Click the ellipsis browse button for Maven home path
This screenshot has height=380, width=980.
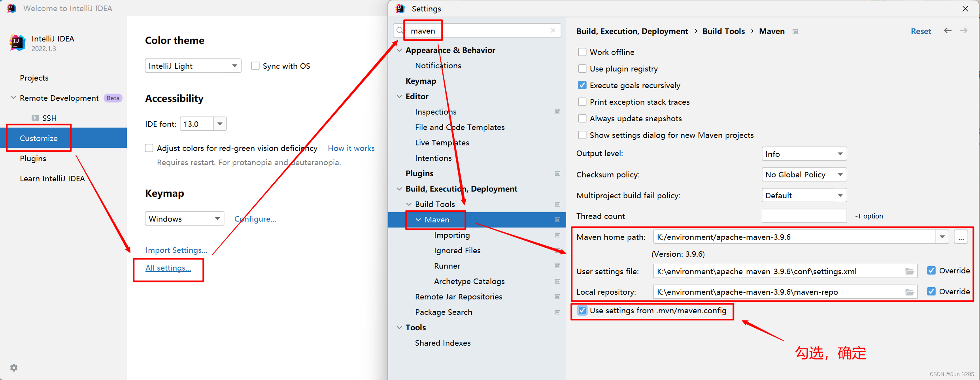(x=961, y=237)
